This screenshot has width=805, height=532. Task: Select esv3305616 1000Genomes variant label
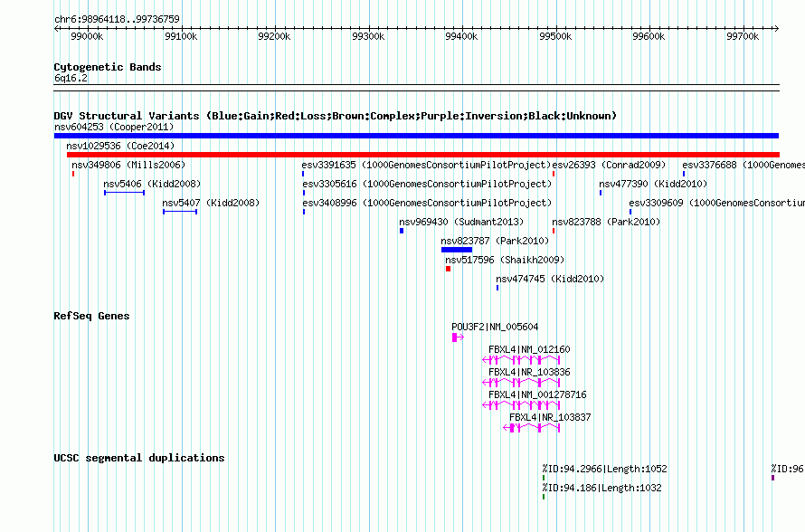point(427,184)
